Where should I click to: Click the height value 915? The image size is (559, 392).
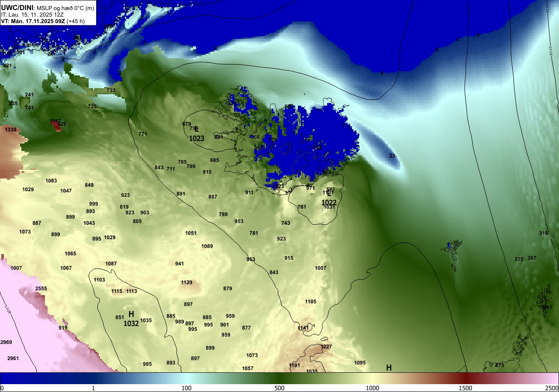pos(289,258)
